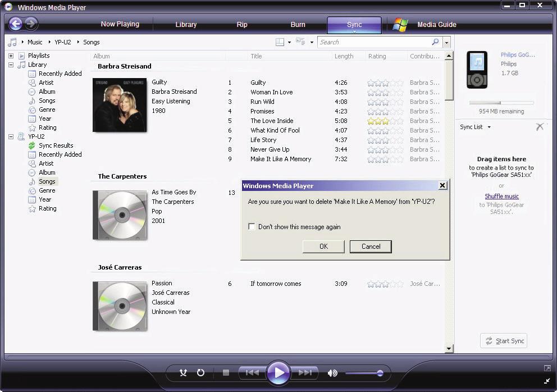
Task: Open the layout options icon
Action: (280, 42)
